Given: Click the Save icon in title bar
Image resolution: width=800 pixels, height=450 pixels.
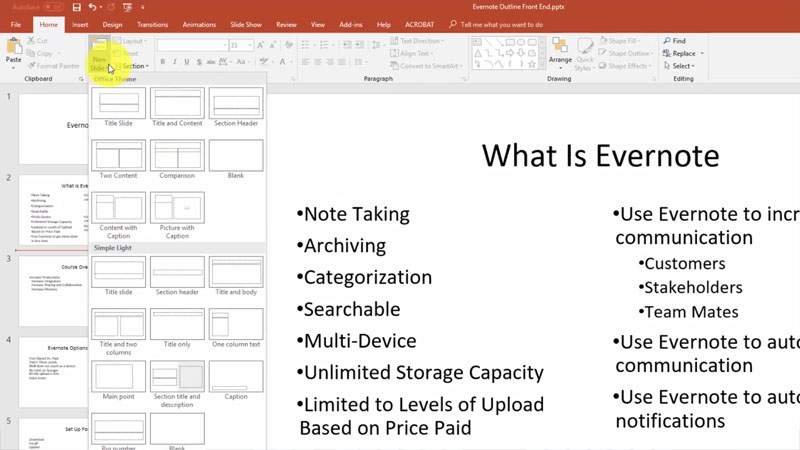Looking at the screenshot, I should point(77,7).
